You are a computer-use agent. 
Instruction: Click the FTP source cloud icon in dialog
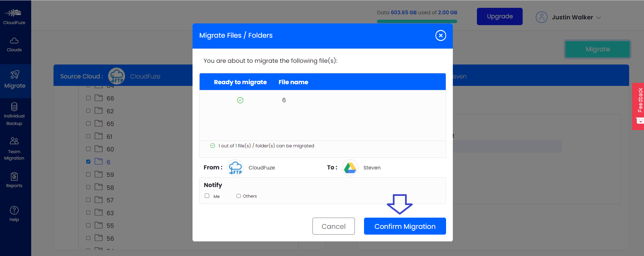click(x=235, y=168)
